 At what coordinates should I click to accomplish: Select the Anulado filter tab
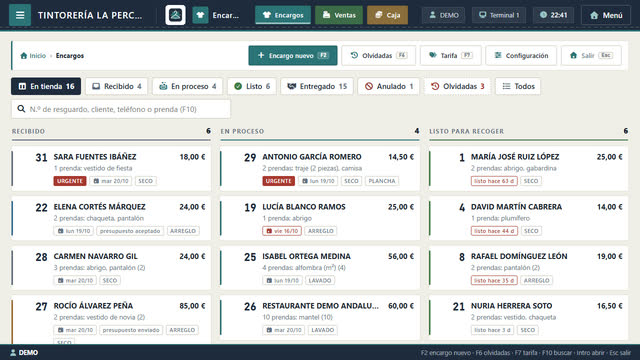coord(389,86)
